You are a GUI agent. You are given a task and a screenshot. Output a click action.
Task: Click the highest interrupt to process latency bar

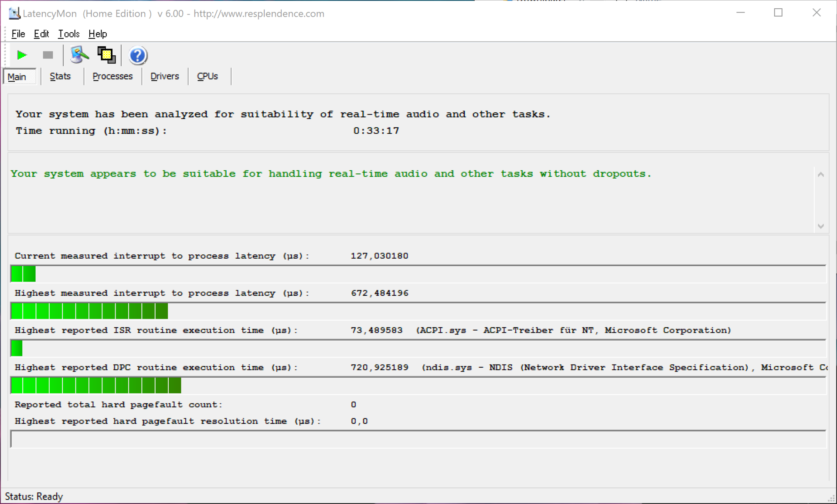[418, 311]
